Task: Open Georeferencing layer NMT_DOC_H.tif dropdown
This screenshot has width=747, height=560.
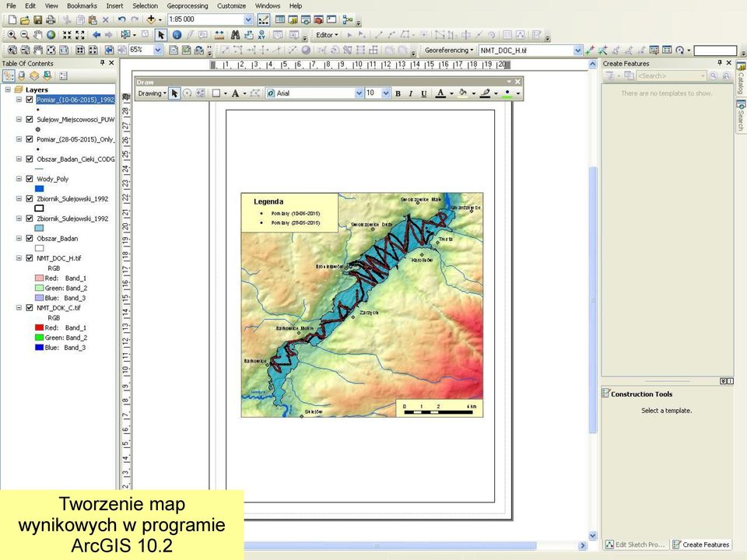Action: (577, 51)
